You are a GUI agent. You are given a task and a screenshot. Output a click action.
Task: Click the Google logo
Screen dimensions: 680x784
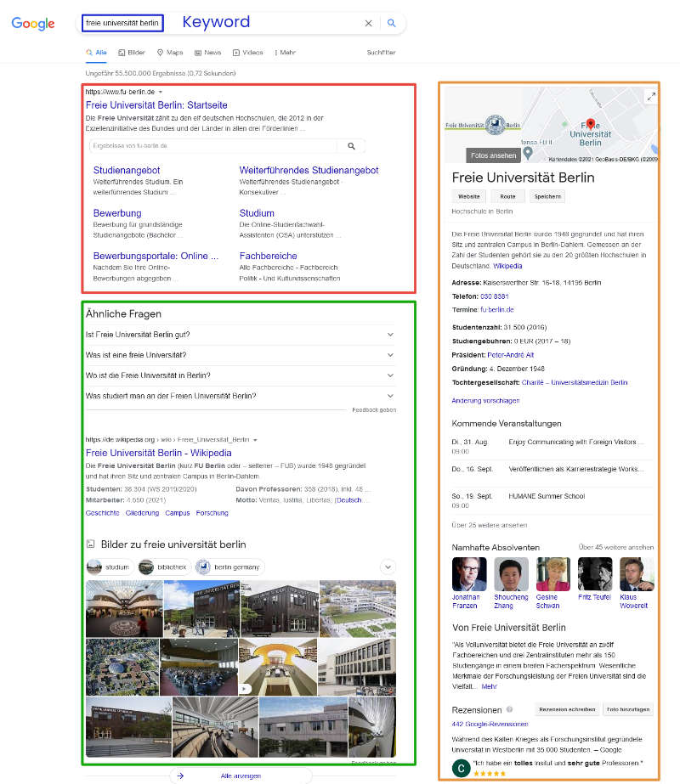click(x=33, y=23)
